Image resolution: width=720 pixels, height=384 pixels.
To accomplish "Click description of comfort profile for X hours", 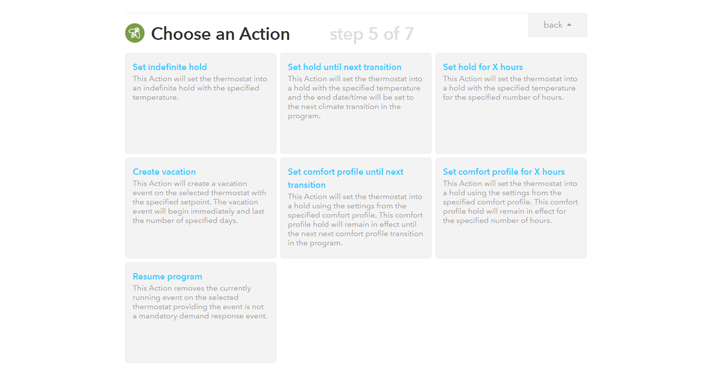I will [510, 202].
